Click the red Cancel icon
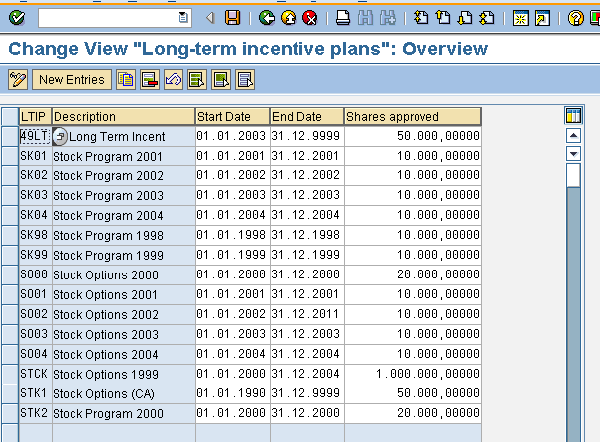 (310, 18)
